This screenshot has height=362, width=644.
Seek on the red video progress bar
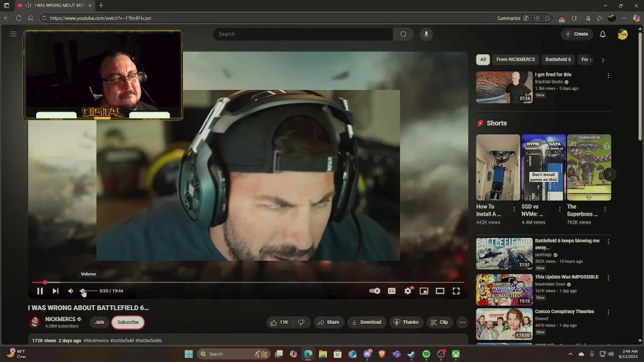pyautogui.click(x=248, y=283)
